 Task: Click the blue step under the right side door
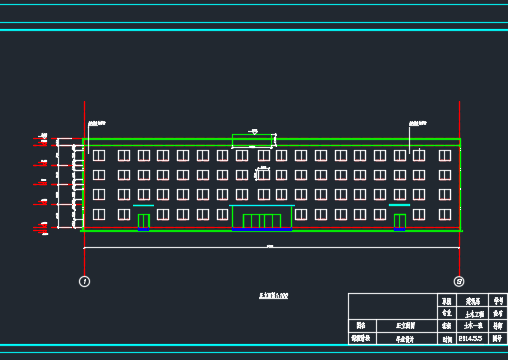pos(400,229)
